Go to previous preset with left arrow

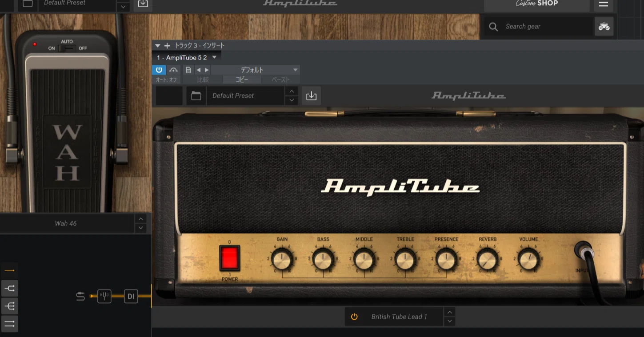pyautogui.click(x=198, y=70)
